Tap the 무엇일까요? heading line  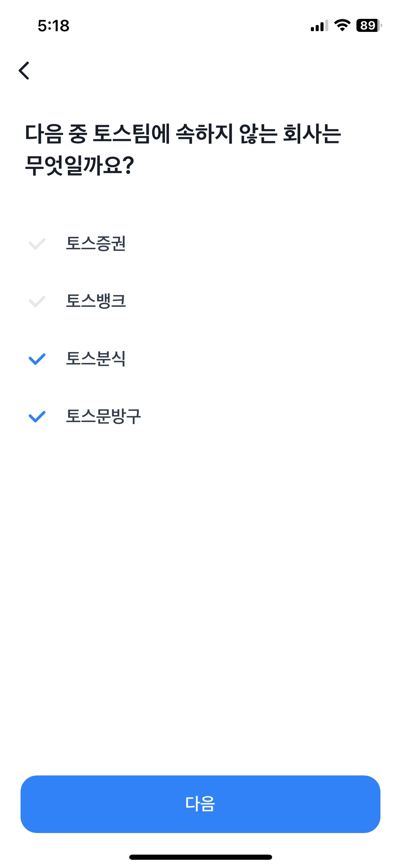click(80, 165)
